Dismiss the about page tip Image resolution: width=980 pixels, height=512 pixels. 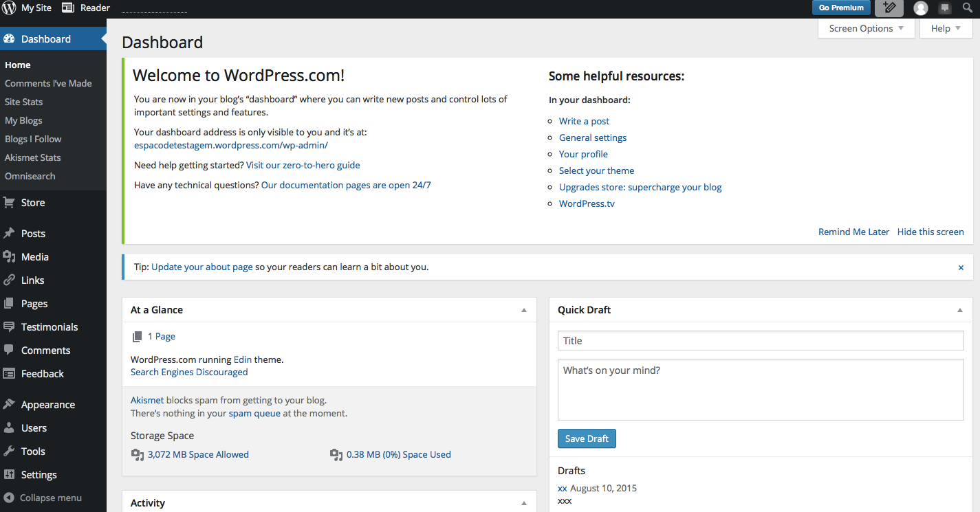coord(961,267)
